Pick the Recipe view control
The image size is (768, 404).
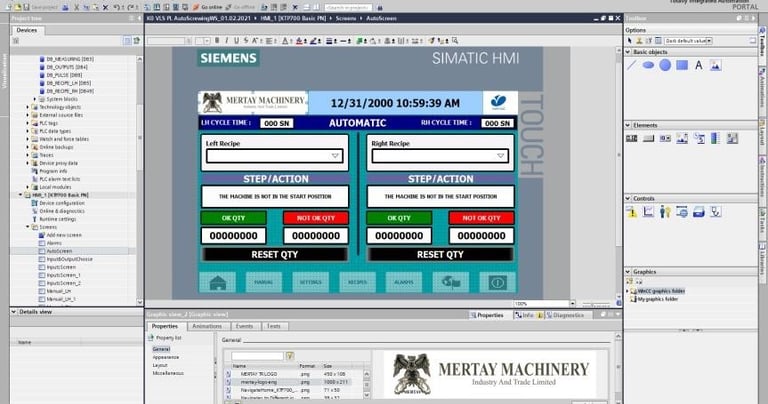699,212
